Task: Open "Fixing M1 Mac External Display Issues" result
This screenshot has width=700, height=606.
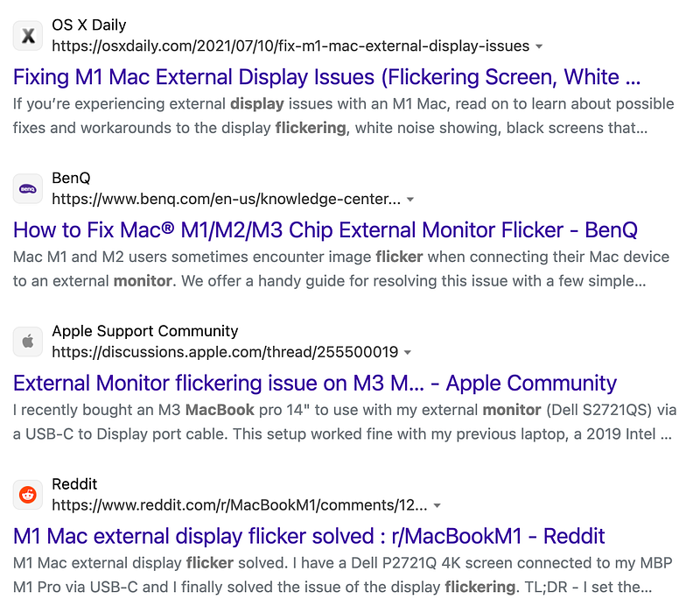Action: coord(327,77)
